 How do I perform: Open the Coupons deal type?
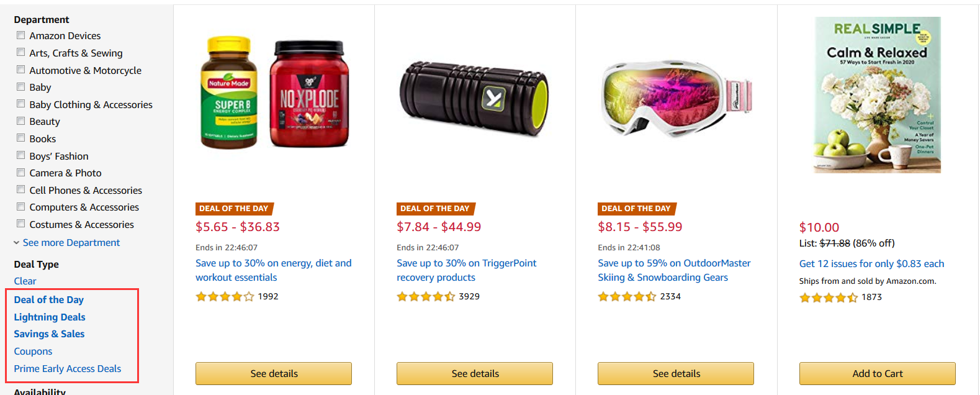pos(33,352)
